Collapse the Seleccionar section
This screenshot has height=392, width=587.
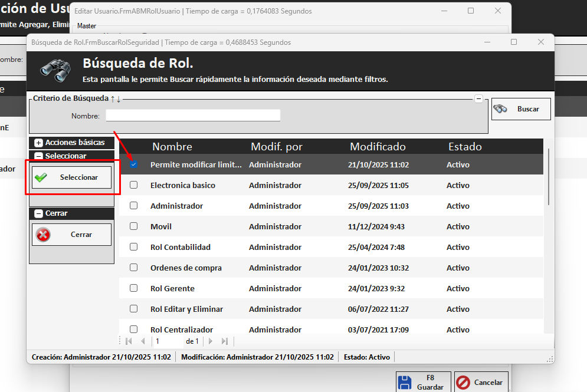click(x=39, y=156)
